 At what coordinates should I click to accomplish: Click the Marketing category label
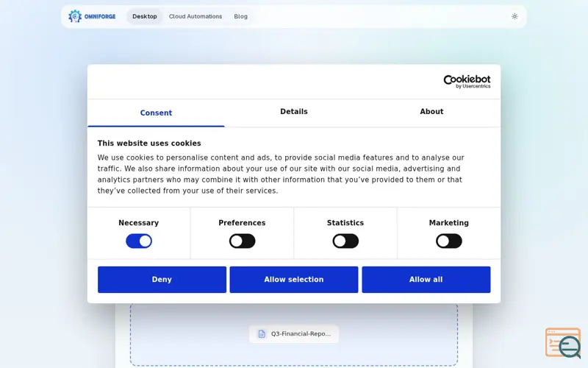[449, 223]
